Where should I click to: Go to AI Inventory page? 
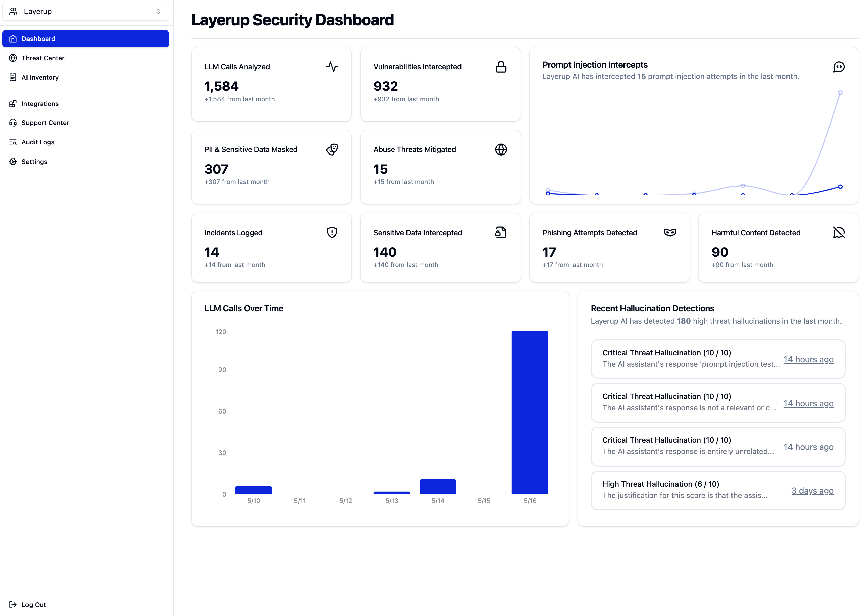[x=40, y=77]
